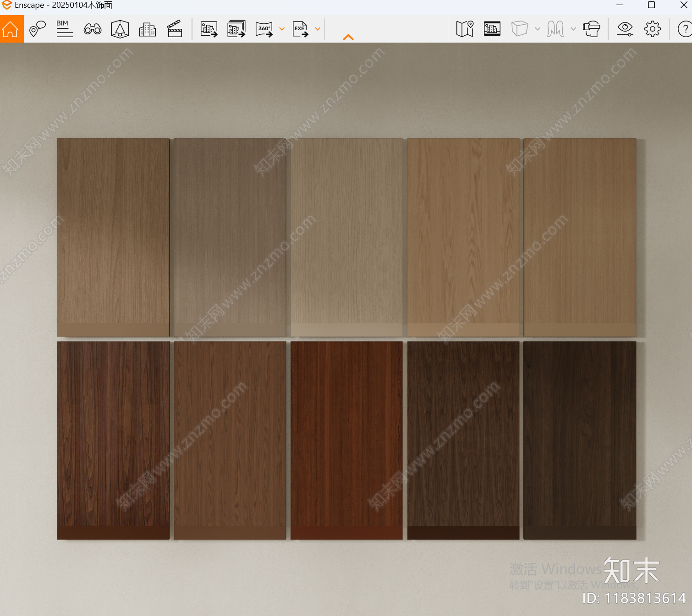Expand the Rendering Style dropdown arrow

[538, 29]
